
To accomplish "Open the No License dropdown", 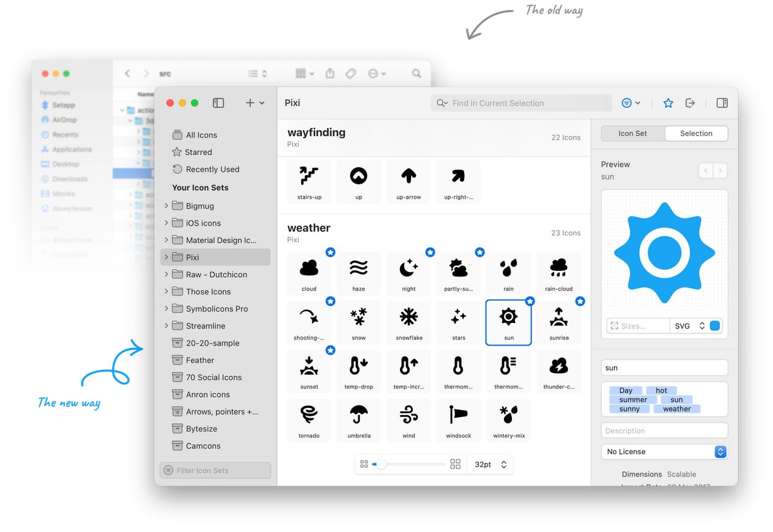I will (x=665, y=451).
